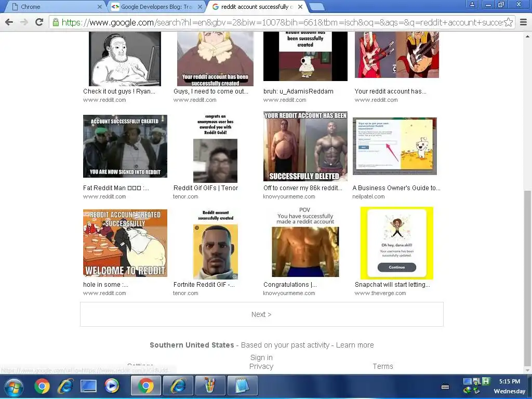Image resolution: width=532 pixels, height=399 pixels.
Task: Open 'Off to conver my 86k reddit...' link
Action: point(303,188)
